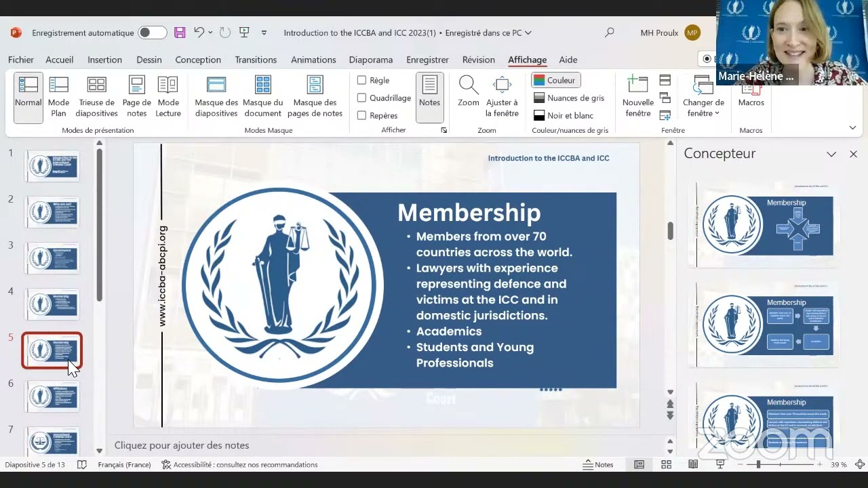Open Concepteur pane options chevron
868x488 pixels.
(x=831, y=154)
